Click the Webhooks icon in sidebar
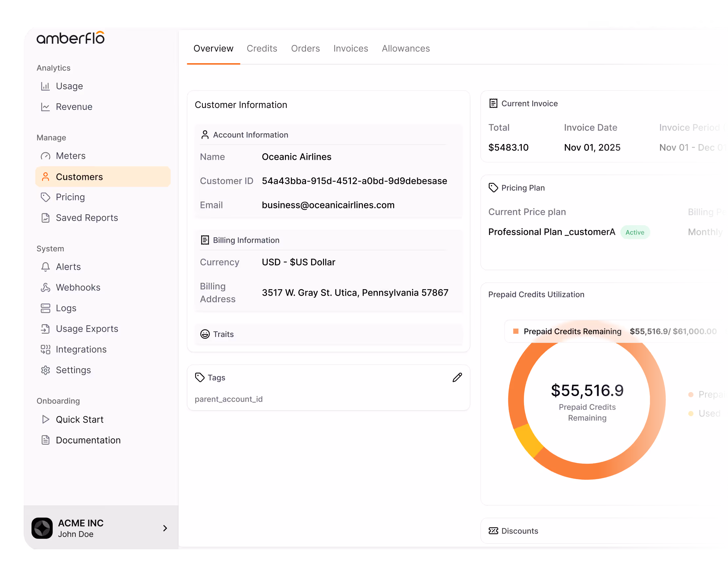This screenshot has height=569, width=728. pyautogui.click(x=45, y=287)
